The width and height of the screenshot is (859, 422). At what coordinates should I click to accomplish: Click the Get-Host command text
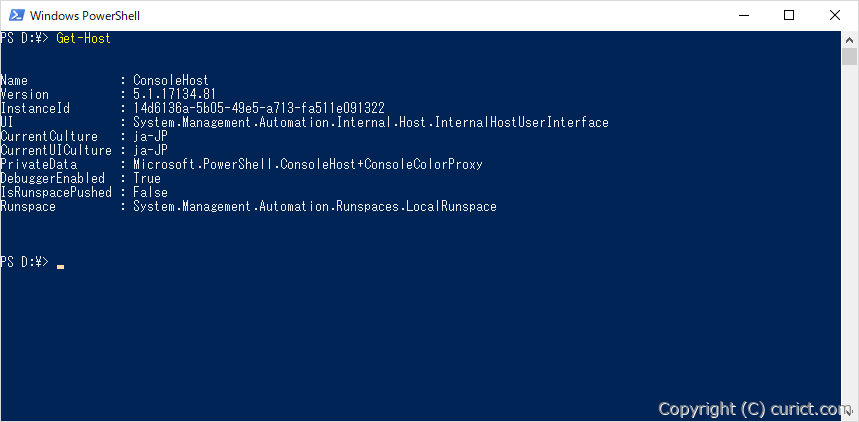coord(83,38)
